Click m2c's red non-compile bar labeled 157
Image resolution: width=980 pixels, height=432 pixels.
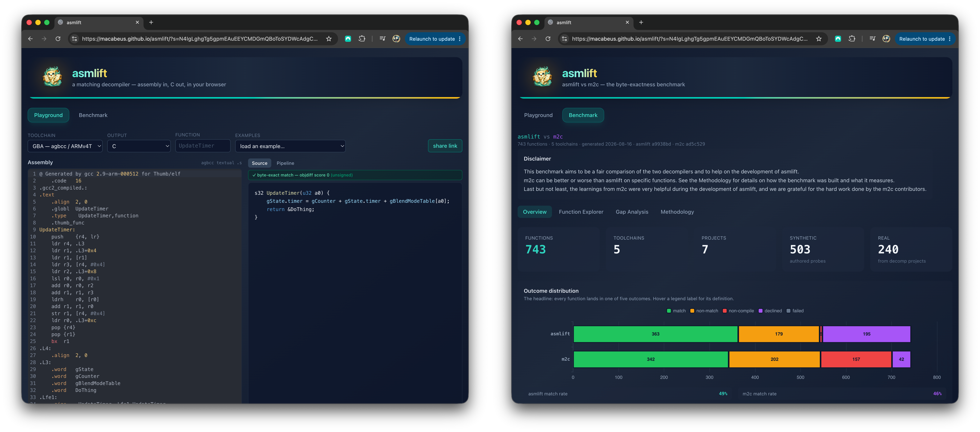point(856,359)
